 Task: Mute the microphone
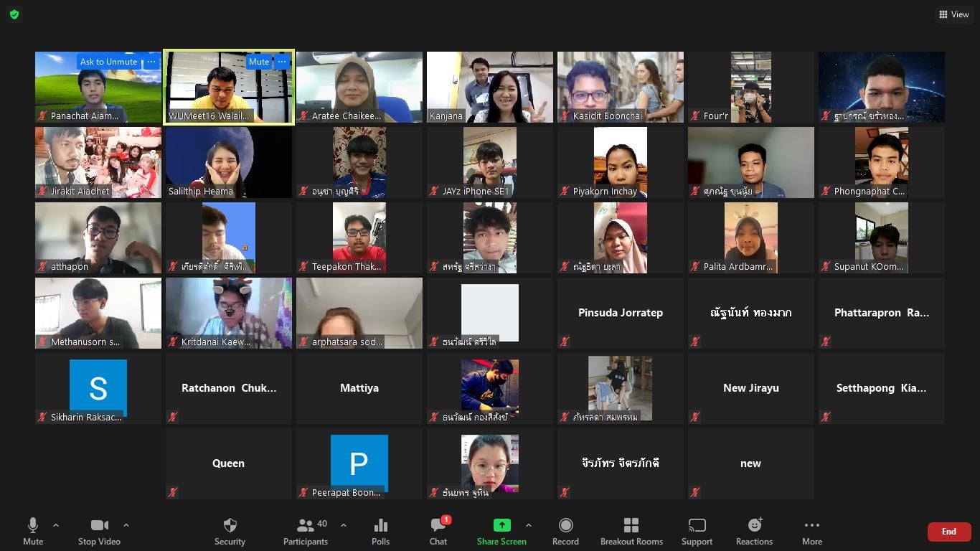click(33, 531)
